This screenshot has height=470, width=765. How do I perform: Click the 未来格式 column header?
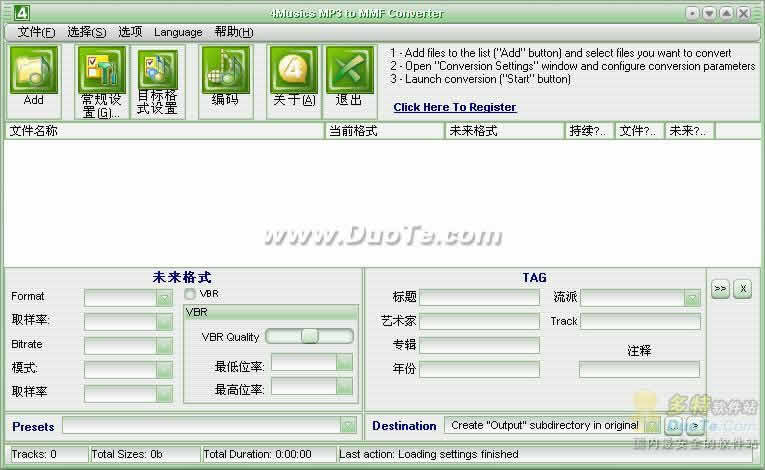point(505,131)
